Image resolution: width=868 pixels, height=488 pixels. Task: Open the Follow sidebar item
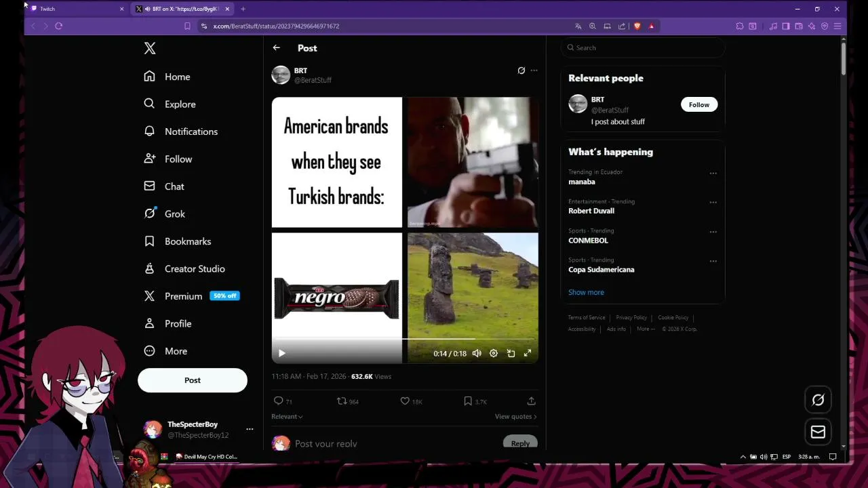(167, 159)
